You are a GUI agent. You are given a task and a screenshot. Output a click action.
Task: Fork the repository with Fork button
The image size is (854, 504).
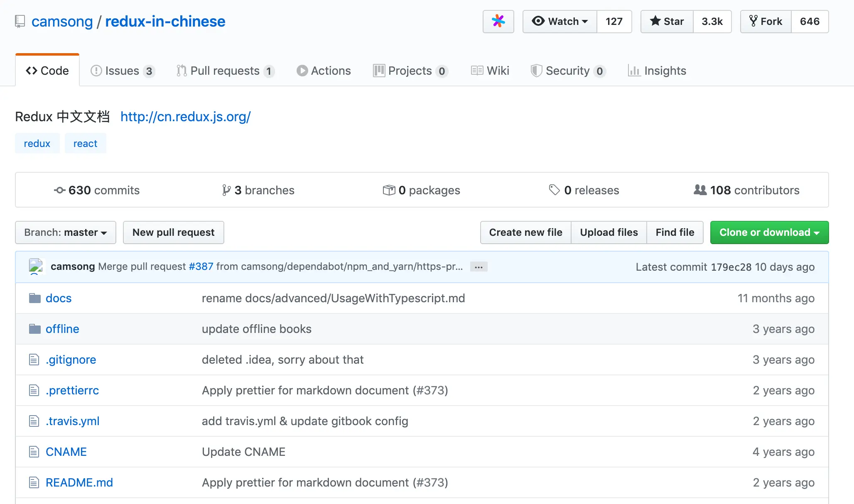766,21
